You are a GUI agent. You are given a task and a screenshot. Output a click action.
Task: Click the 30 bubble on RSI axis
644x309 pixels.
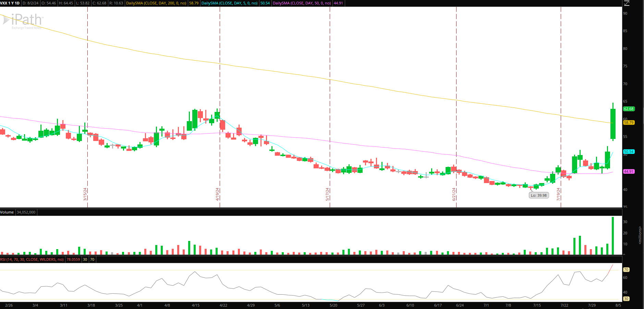(626, 299)
